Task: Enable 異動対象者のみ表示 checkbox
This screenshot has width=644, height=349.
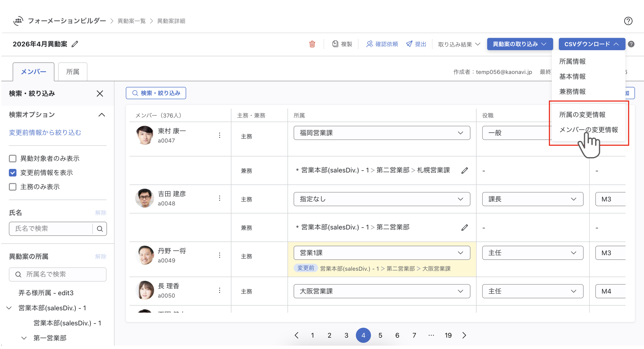Action: coord(13,159)
